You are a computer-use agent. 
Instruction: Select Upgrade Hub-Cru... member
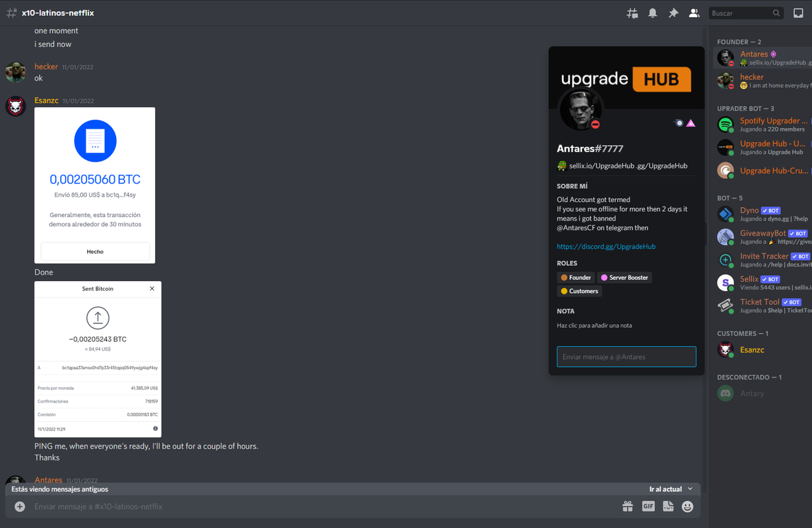[x=763, y=170]
